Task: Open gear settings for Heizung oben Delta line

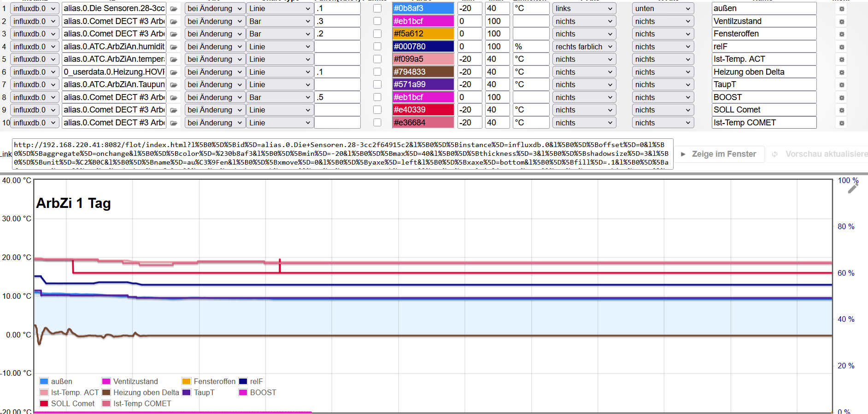Action: point(842,72)
